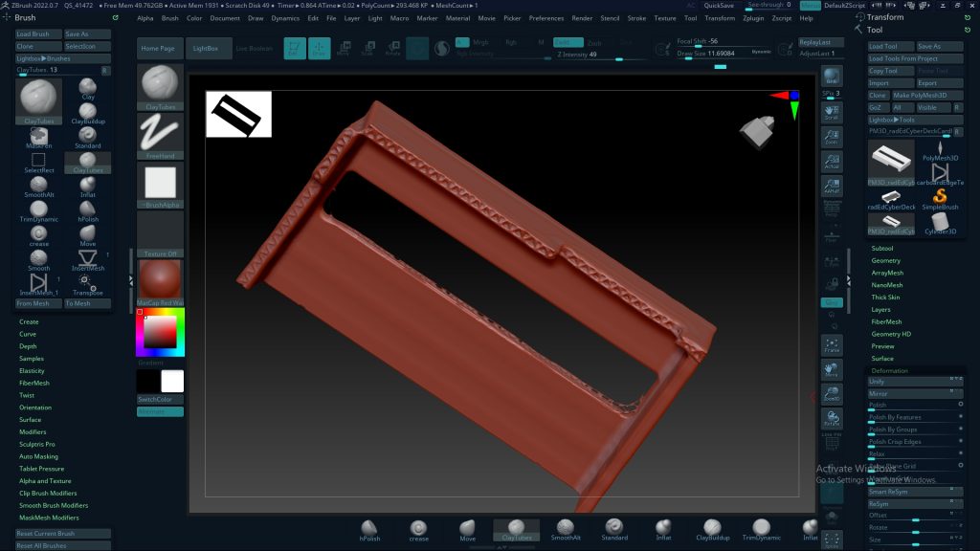Toggle the Mrgb channel button
This screenshot has height=551, width=980.
click(x=480, y=42)
